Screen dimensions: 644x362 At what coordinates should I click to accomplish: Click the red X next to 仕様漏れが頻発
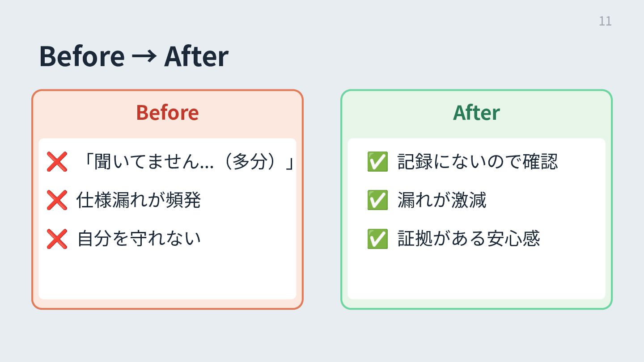click(x=57, y=200)
